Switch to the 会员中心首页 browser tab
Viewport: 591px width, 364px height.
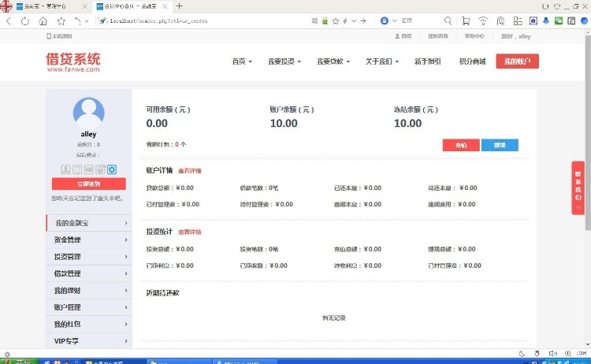click(x=131, y=6)
